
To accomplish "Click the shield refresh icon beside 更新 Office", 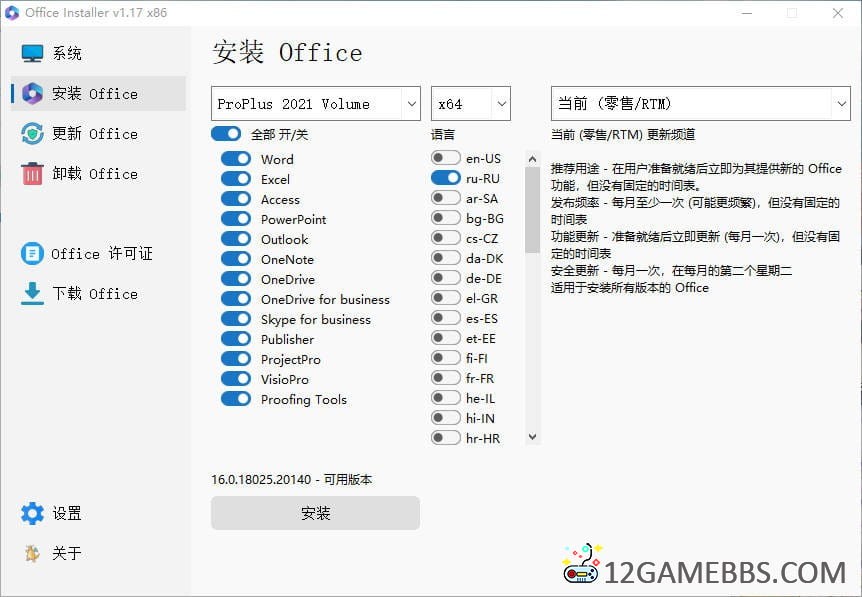I will click(32, 134).
